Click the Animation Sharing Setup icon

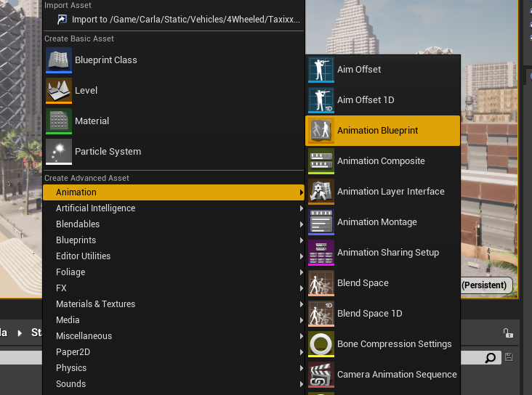coord(321,253)
